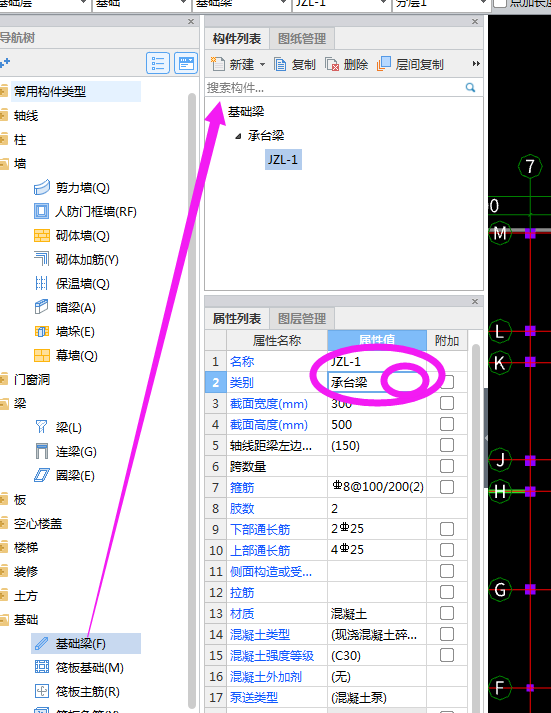Open the 常用构件类型 tree item
This screenshot has width=551, height=713.
point(50,91)
